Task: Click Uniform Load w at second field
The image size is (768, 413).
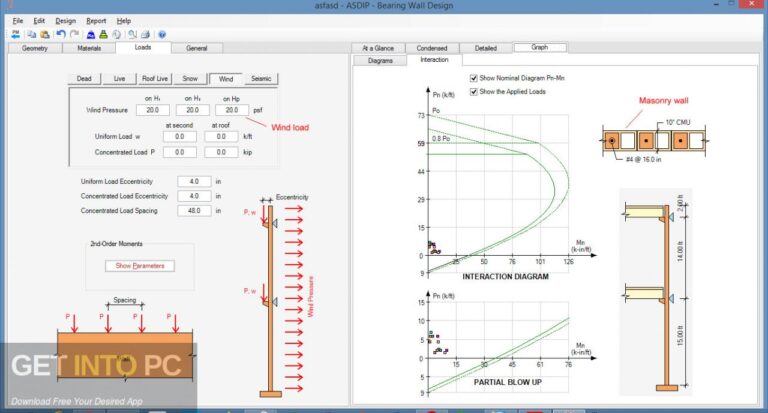Action: point(180,137)
